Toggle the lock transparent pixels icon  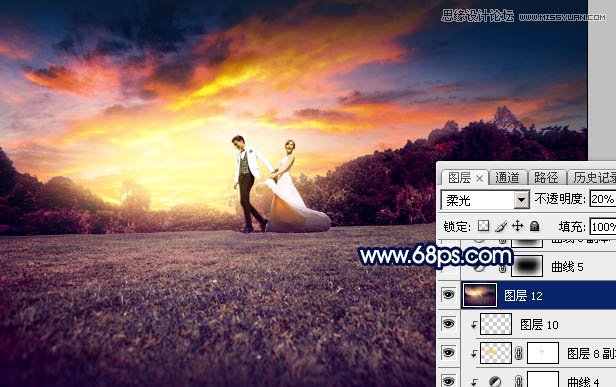[483, 226]
